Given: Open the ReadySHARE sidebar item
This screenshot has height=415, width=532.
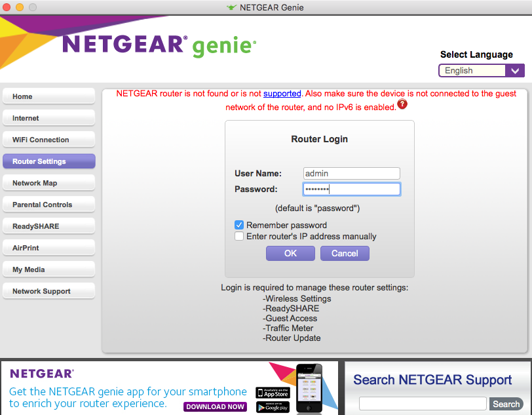Looking at the screenshot, I should coord(49,226).
